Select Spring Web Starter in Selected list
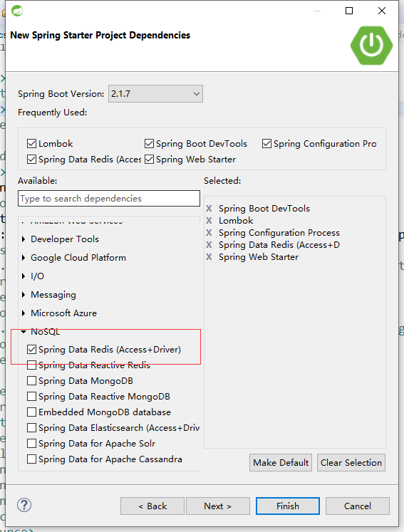This screenshot has height=532, width=404. tap(259, 257)
